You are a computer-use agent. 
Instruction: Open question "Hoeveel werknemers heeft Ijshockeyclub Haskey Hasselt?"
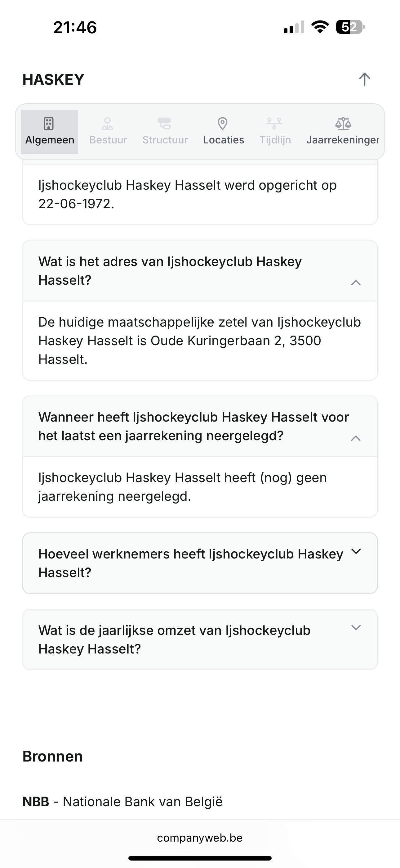(x=191, y=563)
